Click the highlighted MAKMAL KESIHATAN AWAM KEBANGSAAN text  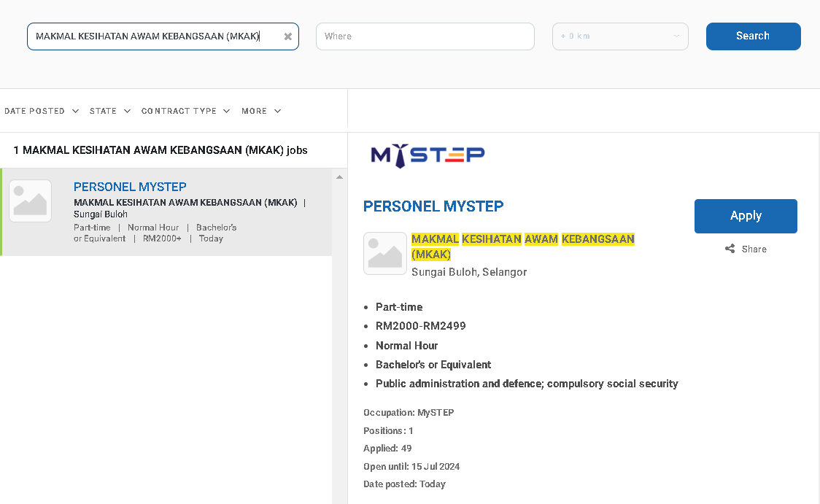point(523,239)
